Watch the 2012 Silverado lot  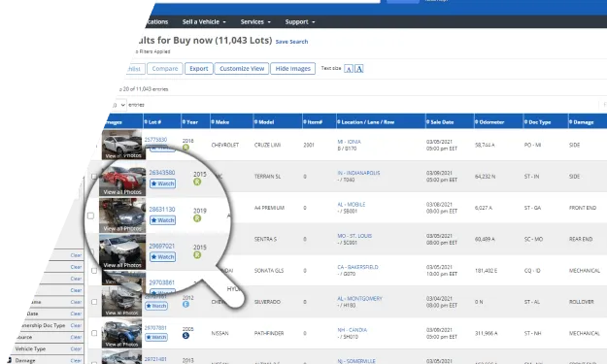point(156,306)
